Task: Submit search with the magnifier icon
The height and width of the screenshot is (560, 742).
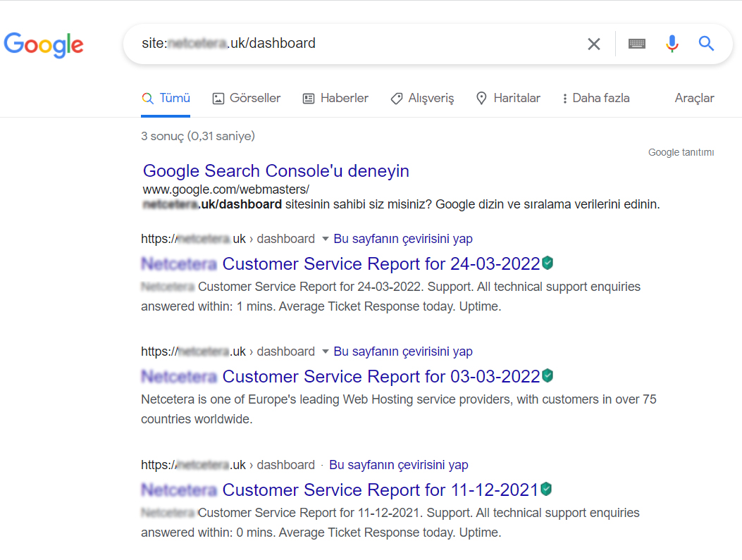Action: click(706, 44)
